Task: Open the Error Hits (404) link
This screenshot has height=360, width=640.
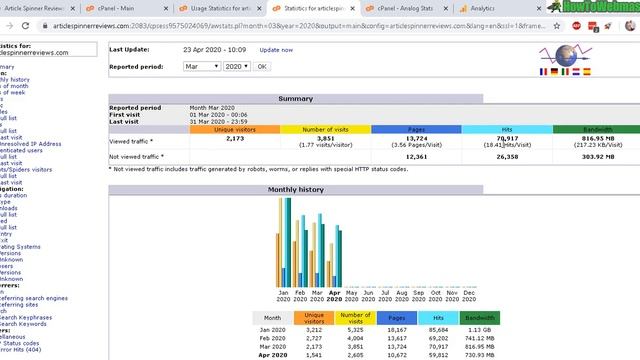Action: coord(20,350)
